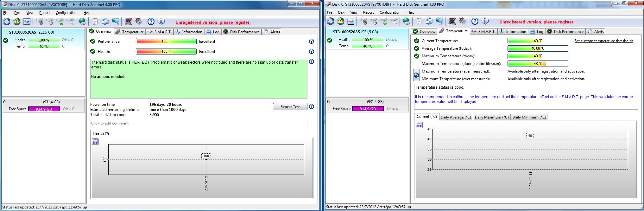
Task: Click warning-triangle refresh icon in Overview window toolbar
Action: click(17, 22)
